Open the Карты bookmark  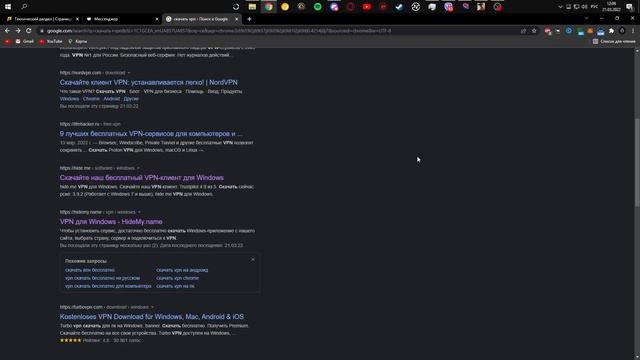[78, 41]
